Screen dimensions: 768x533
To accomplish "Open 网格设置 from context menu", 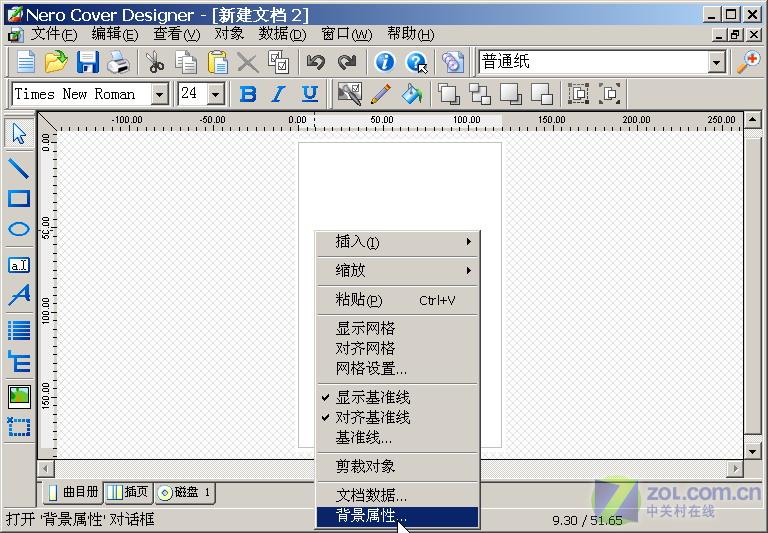I will 398,368.
